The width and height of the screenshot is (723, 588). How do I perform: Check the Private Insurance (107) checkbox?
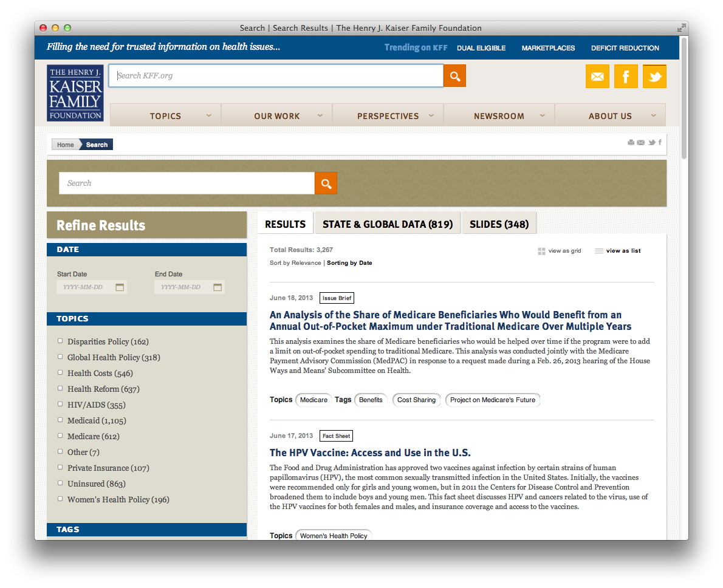click(60, 467)
